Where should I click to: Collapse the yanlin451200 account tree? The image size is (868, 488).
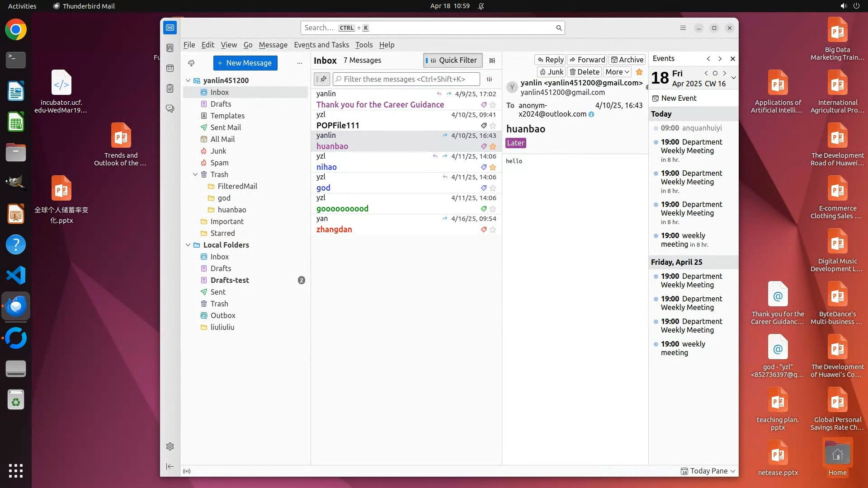tap(188, 80)
